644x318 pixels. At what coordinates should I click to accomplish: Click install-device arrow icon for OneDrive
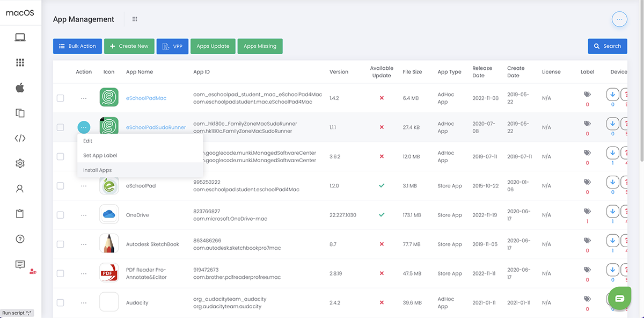click(x=612, y=211)
